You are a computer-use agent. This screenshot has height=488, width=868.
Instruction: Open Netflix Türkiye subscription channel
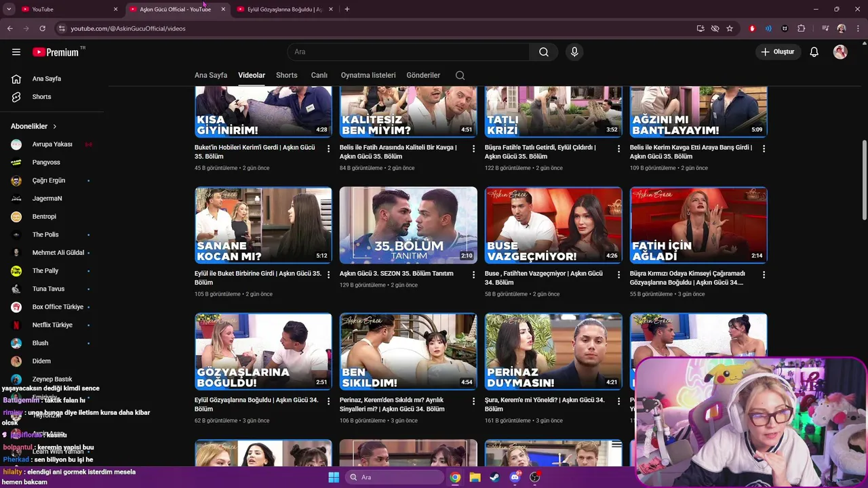(x=52, y=325)
